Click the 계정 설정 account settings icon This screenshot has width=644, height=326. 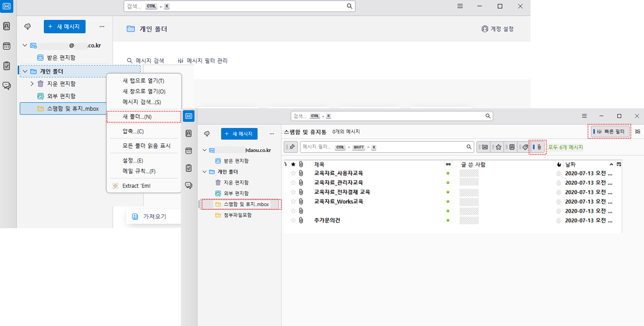[x=485, y=29]
